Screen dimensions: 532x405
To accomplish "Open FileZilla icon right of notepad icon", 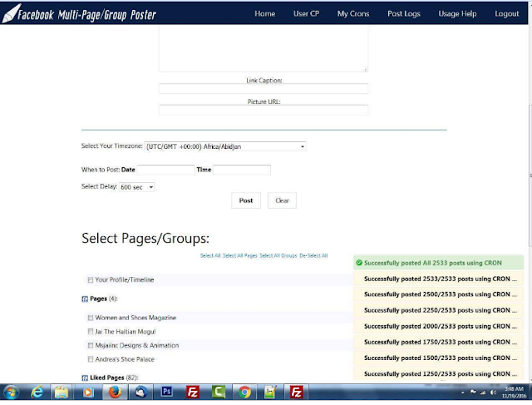I will (296, 393).
